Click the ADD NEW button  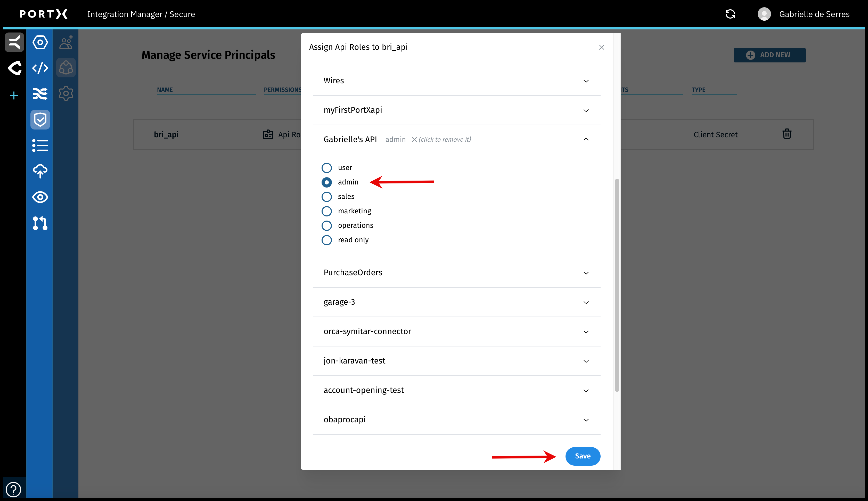769,55
